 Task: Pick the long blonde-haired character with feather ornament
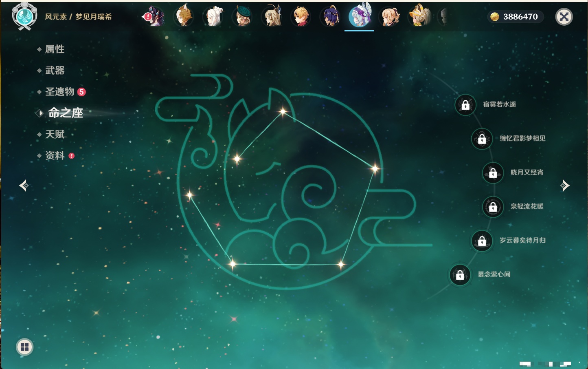coord(272,17)
